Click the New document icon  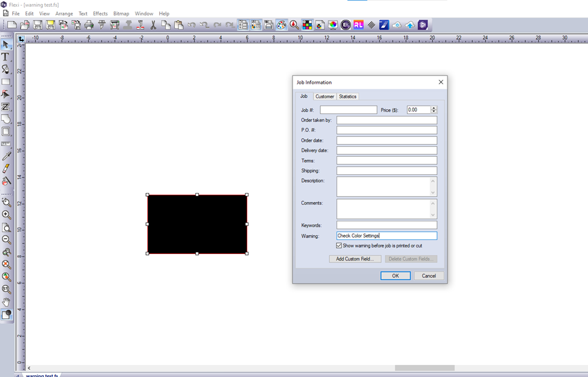point(12,25)
